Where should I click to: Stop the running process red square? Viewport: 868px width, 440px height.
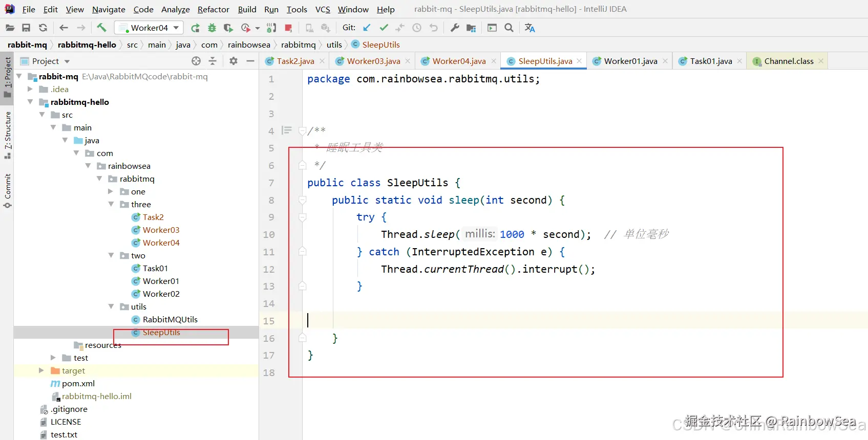(x=288, y=28)
